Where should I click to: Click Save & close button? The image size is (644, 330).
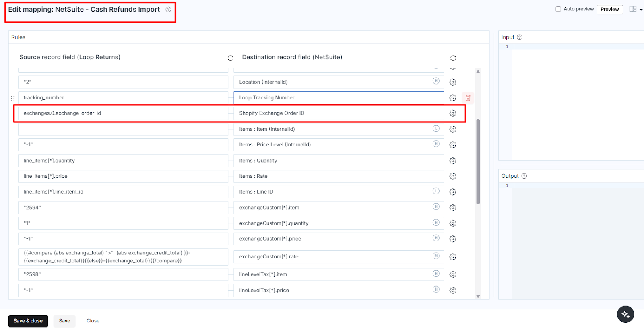pos(28,321)
